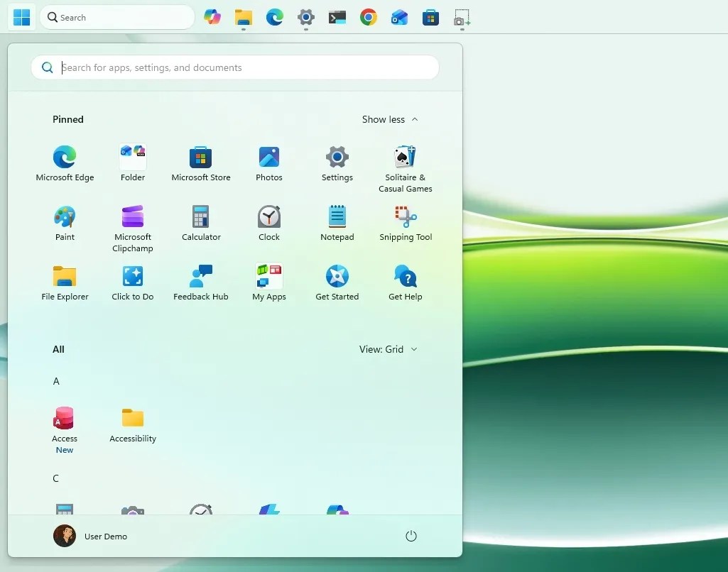The height and width of the screenshot is (572, 728).
Task: Open Microsoft Edge from the pinned apps
Action: tap(65, 164)
